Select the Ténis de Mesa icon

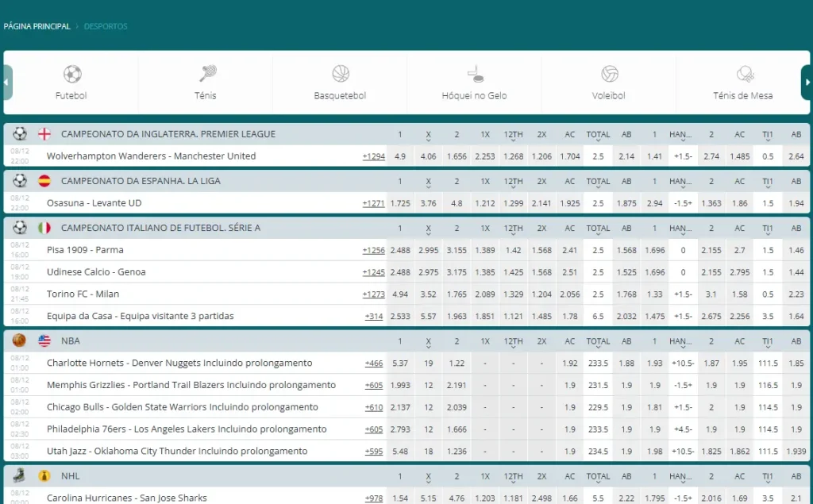click(x=745, y=74)
